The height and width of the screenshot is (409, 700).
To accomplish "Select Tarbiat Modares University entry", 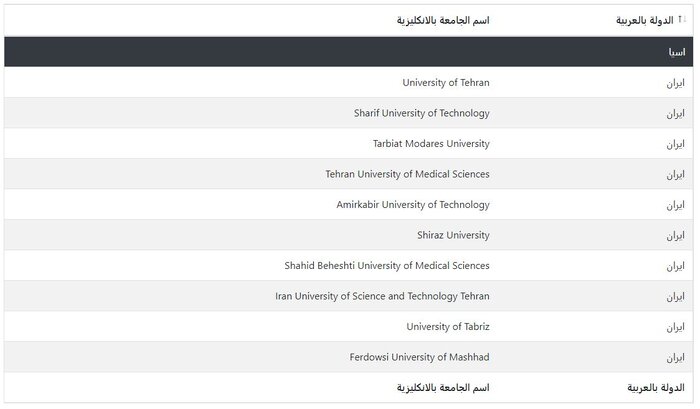I will (430, 143).
